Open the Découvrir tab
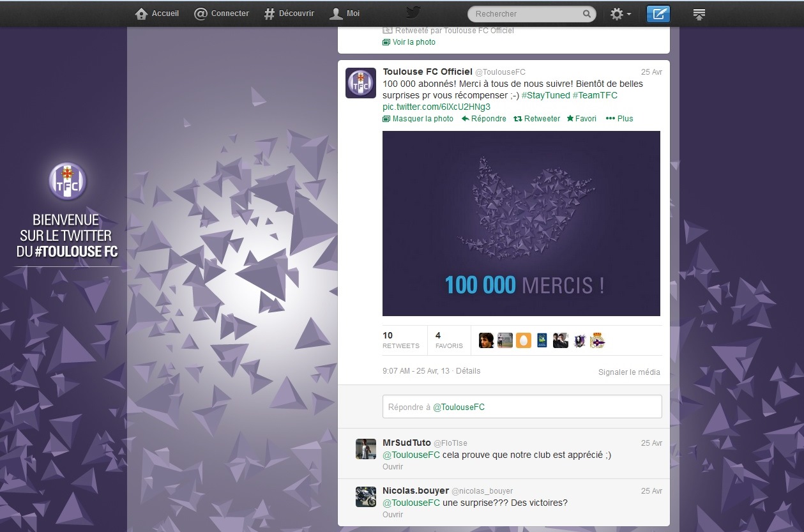This screenshot has width=804, height=532. click(289, 13)
